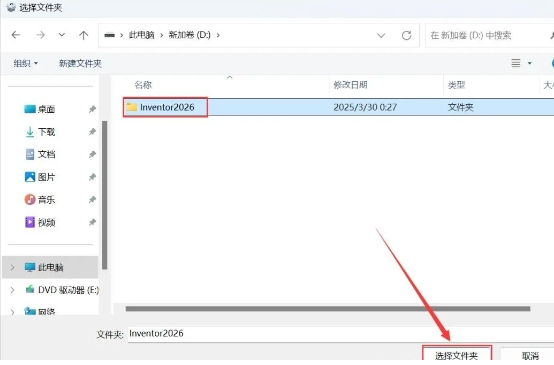Refresh the folder listing
Image resolution: width=554 pixels, height=365 pixels.
point(406,35)
